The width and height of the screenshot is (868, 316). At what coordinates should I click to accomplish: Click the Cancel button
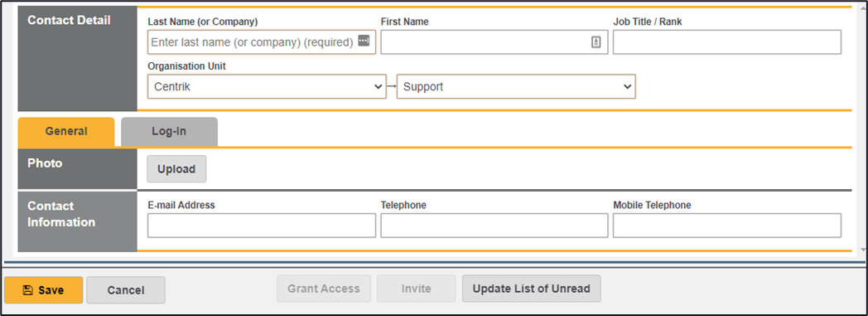(x=126, y=290)
